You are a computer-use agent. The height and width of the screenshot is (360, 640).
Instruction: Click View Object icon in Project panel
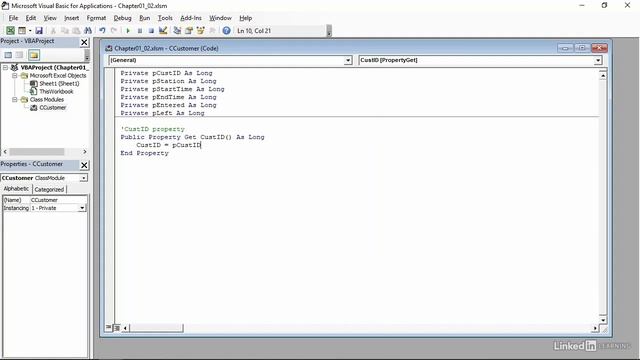(20, 55)
